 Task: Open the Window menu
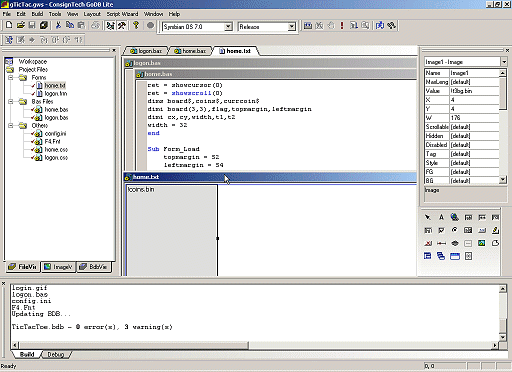point(153,14)
